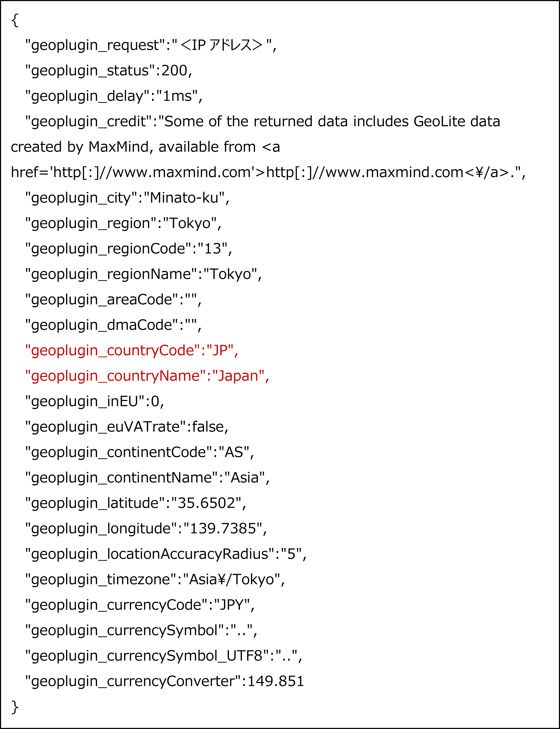The height and width of the screenshot is (729, 560).
Task: Click the red geoplugin_countryName Japan line
Action: coord(147,376)
